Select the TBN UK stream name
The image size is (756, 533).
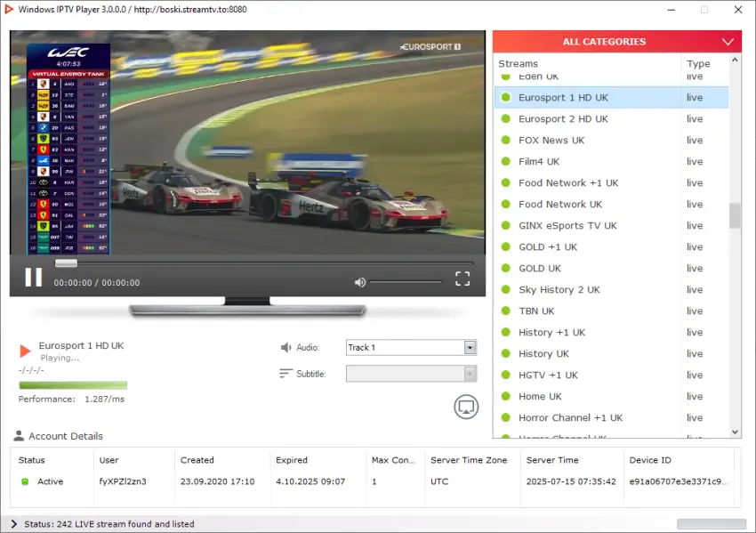(x=536, y=311)
